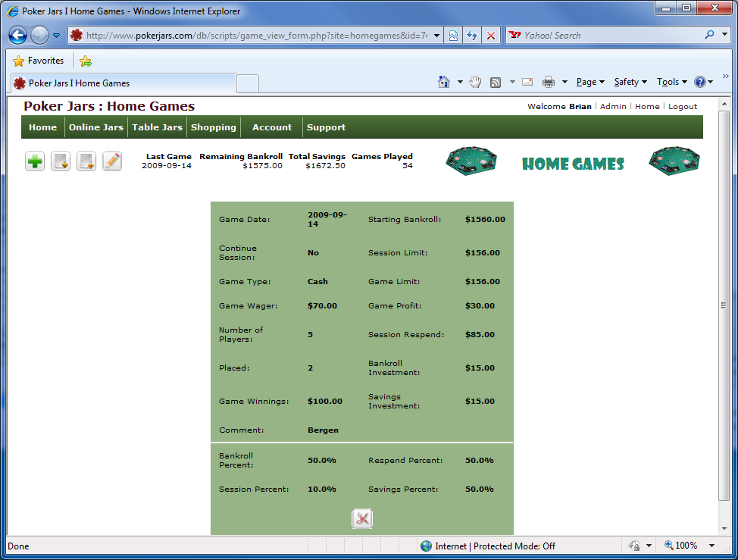
Task: Click the Games Played value 54
Action: tap(408, 166)
